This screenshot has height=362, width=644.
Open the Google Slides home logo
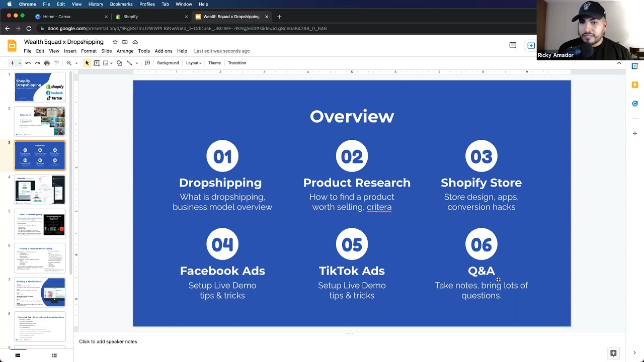12,46
